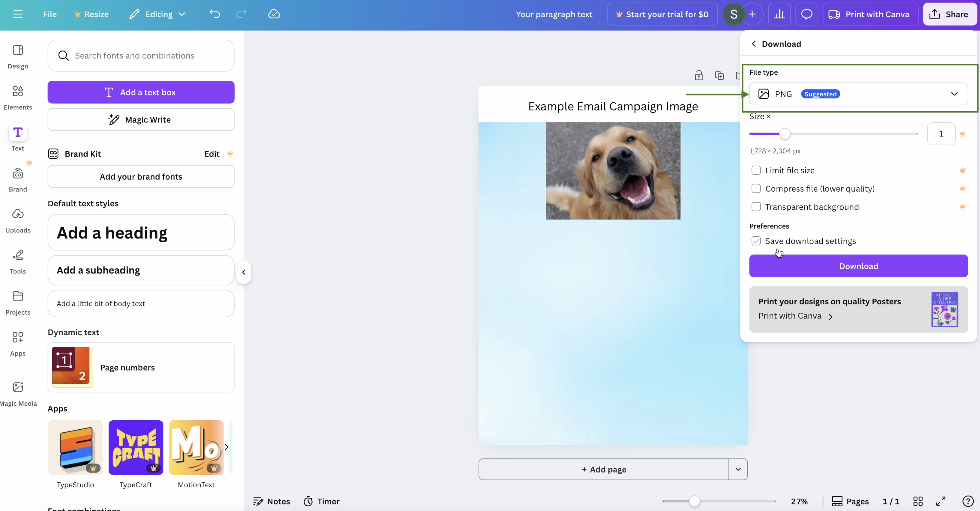980x511 pixels.
Task: Toggle the Save download settings checkbox
Action: click(x=756, y=241)
